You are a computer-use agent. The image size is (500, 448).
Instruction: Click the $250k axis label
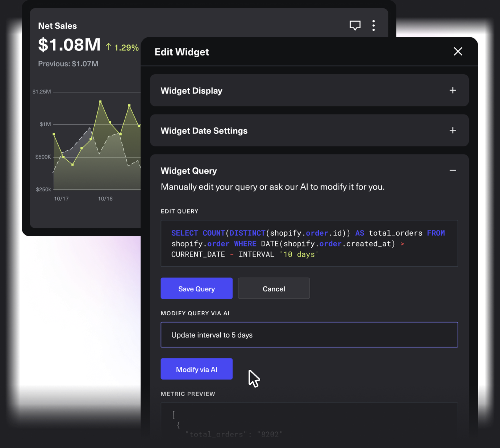pyautogui.click(x=43, y=190)
